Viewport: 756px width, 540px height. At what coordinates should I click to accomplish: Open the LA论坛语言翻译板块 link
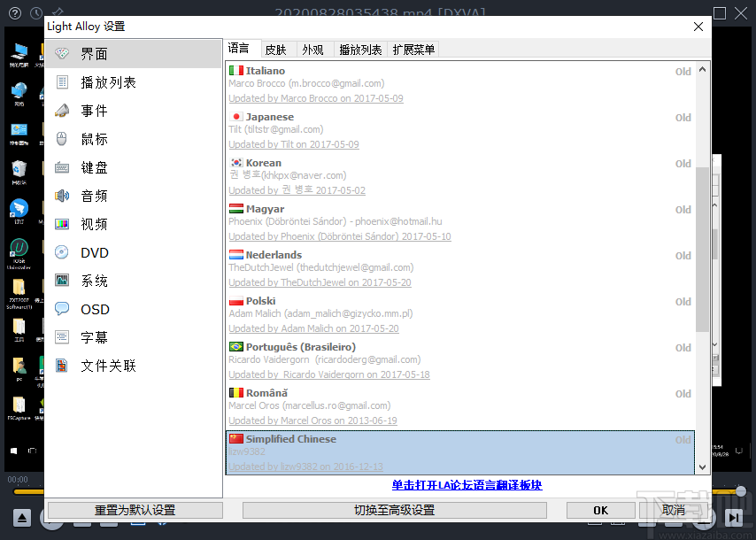point(467,485)
